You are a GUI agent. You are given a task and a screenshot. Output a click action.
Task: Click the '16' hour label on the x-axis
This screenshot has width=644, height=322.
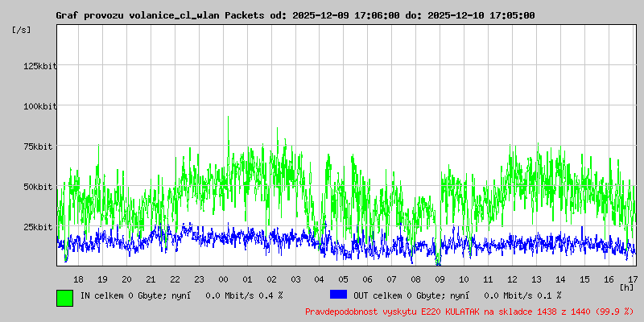[x=609, y=279]
